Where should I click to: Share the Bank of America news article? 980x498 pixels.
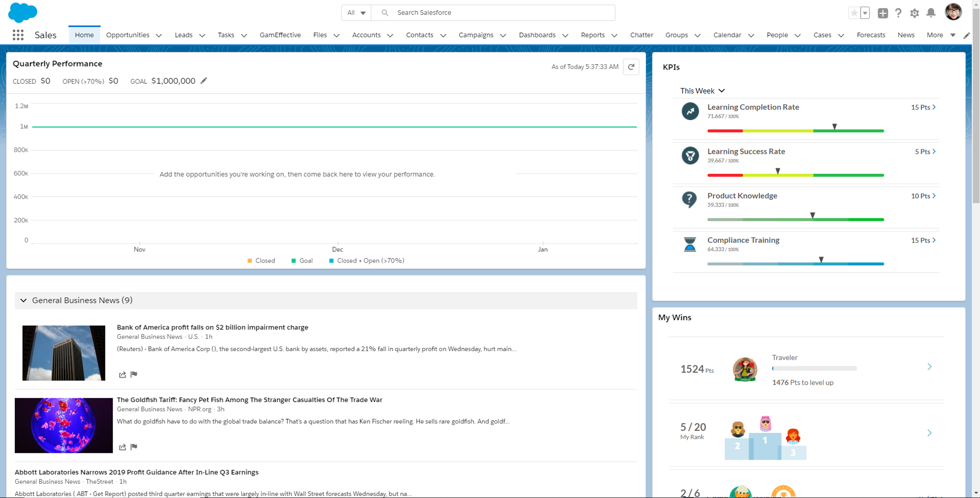click(122, 375)
